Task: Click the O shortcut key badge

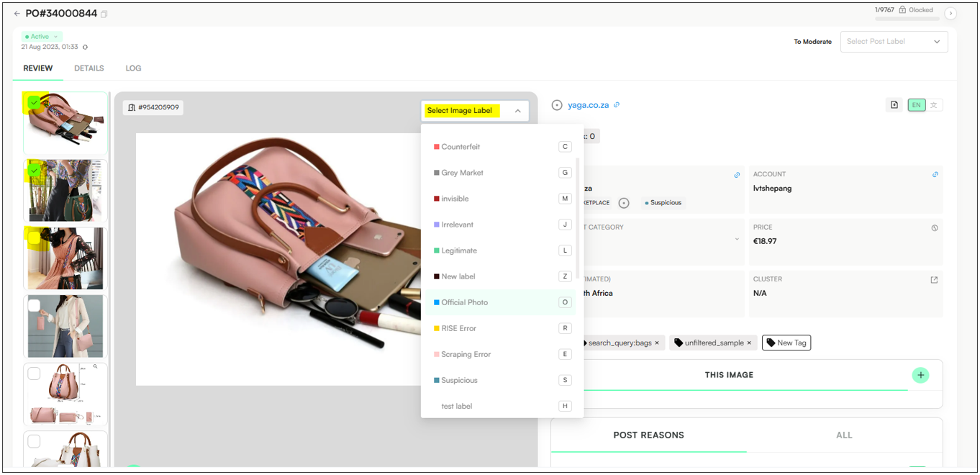Action: (565, 302)
